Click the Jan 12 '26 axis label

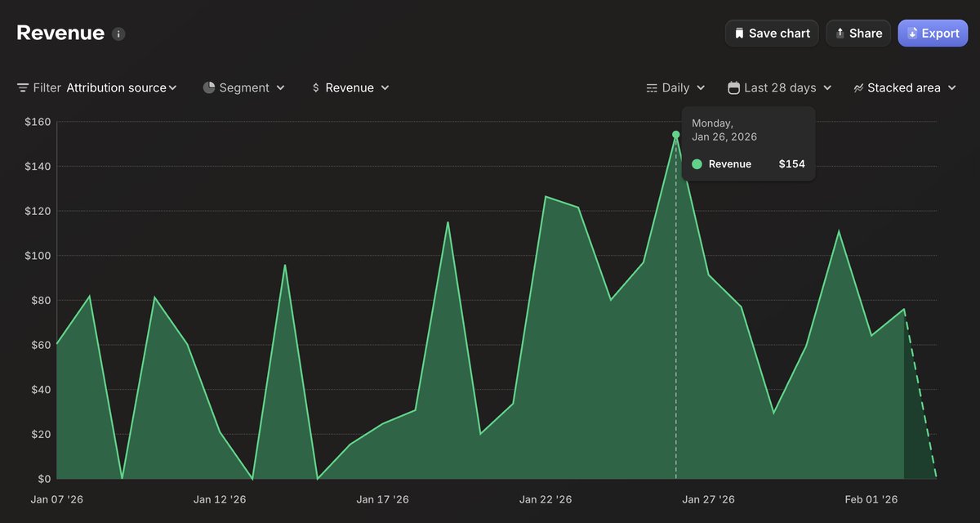click(x=220, y=499)
